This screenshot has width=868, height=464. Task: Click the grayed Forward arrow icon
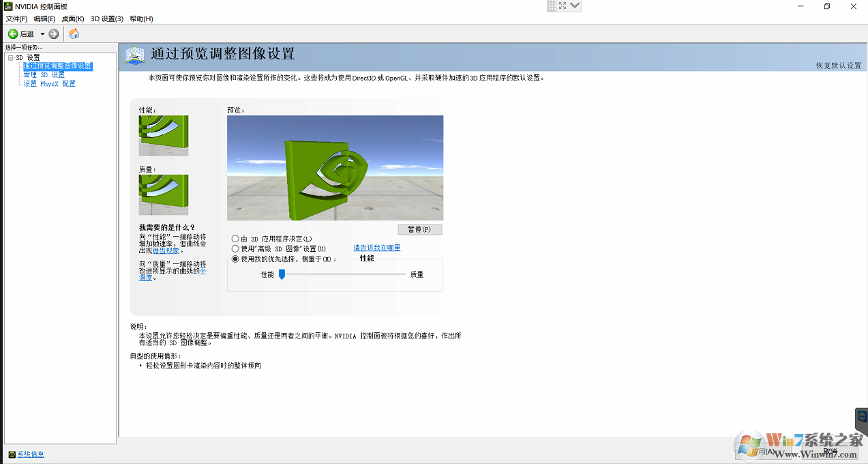click(53, 33)
